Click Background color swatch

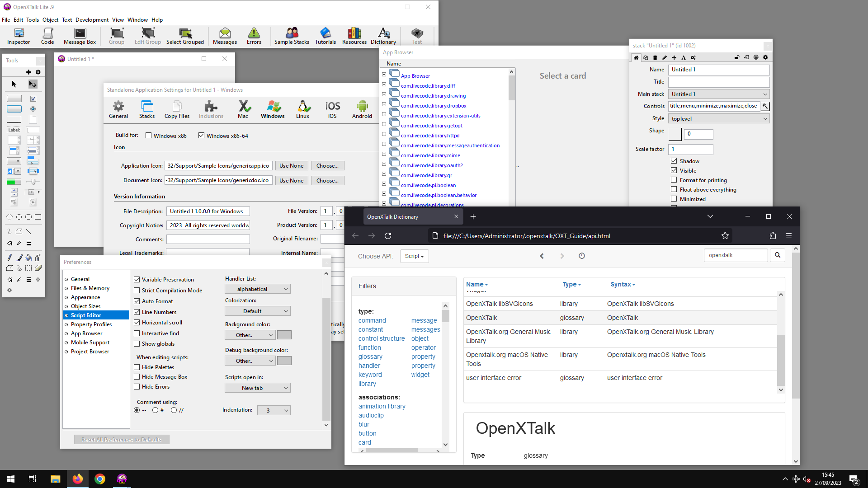284,335
